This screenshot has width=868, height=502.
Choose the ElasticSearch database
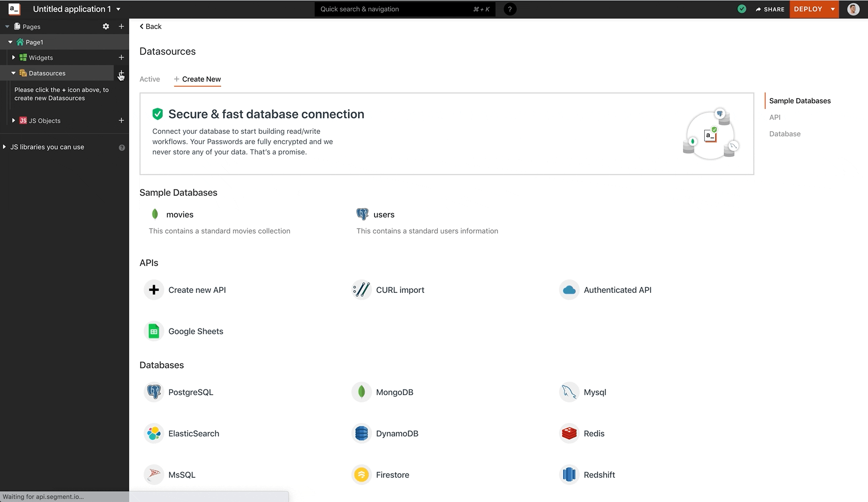pyautogui.click(x=194, y=433)
